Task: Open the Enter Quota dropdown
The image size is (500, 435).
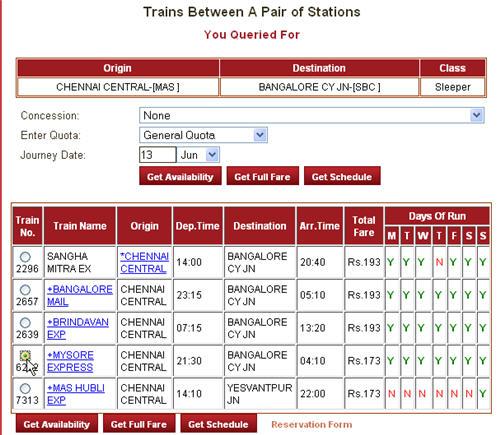Action: 203,135
